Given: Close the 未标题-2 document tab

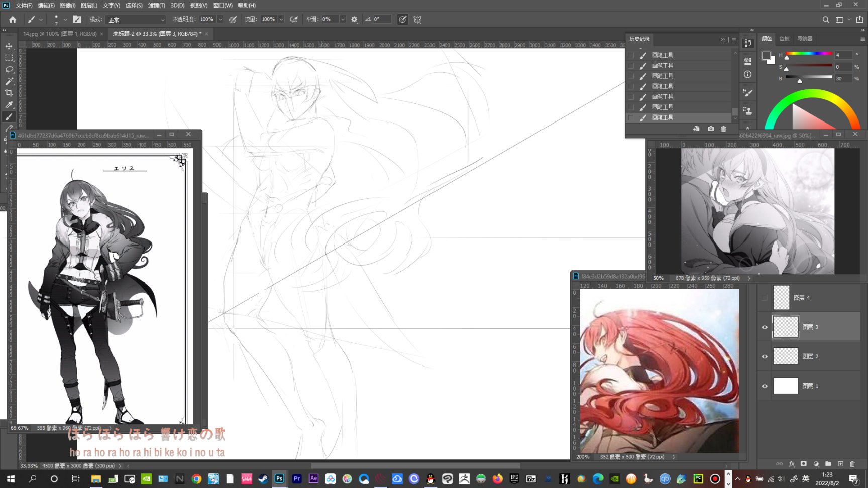Looking at the screenshot, I should tap(206, 34).
